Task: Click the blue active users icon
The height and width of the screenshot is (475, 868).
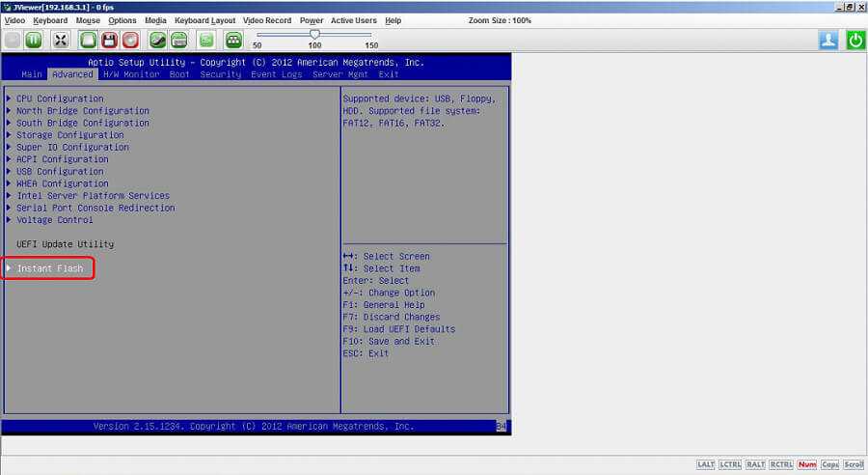Action: [828, 40]
